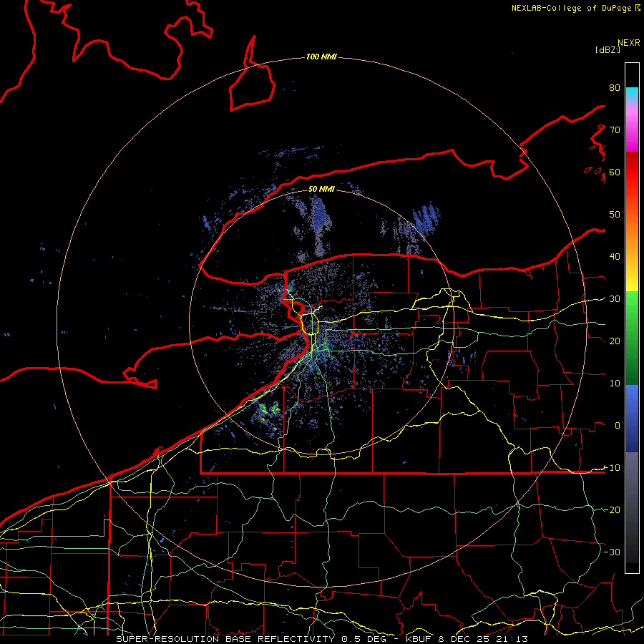Image resolution: width=644 pixels, height=644 pixels.
Task: Click the "100 NMI" range ring label
Action: 321,57
